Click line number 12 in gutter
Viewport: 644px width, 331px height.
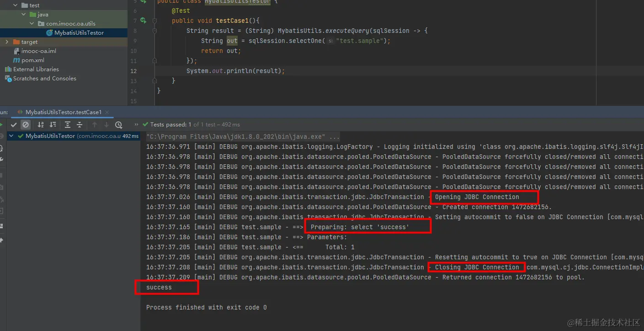pyautogui.click(x=133, y=71)
